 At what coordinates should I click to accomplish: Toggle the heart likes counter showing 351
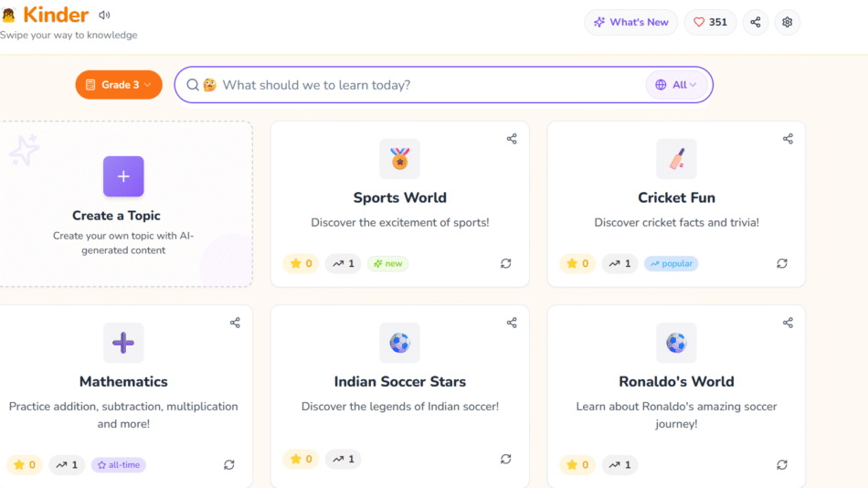710,22
